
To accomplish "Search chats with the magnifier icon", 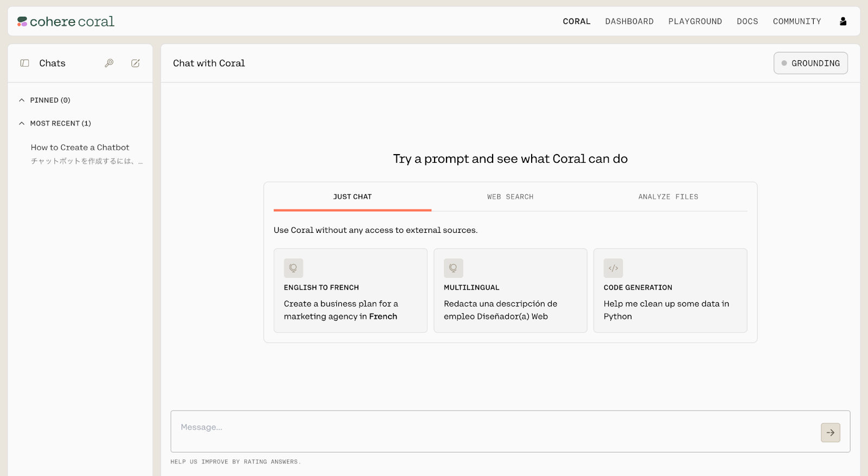I will [x=109, y=64].
